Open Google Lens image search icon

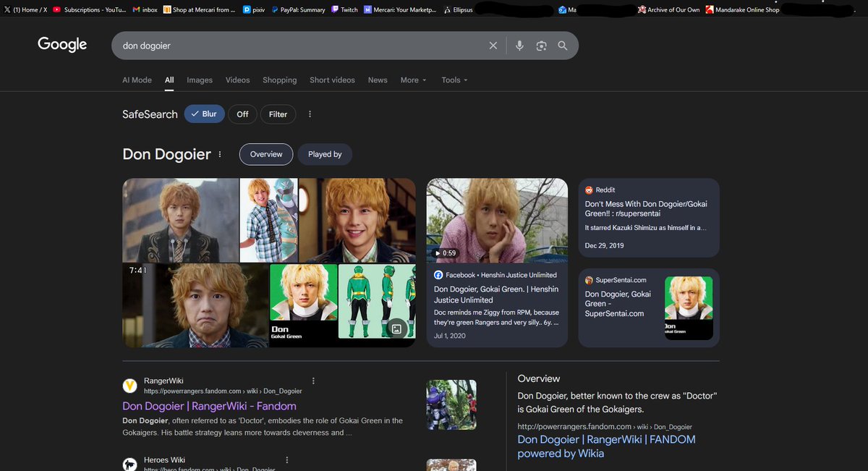(x=541, y=46)
